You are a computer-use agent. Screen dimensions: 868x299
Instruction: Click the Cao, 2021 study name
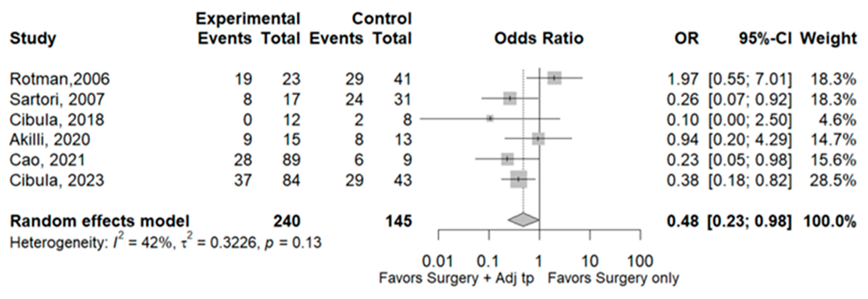(x=47, y=160)
